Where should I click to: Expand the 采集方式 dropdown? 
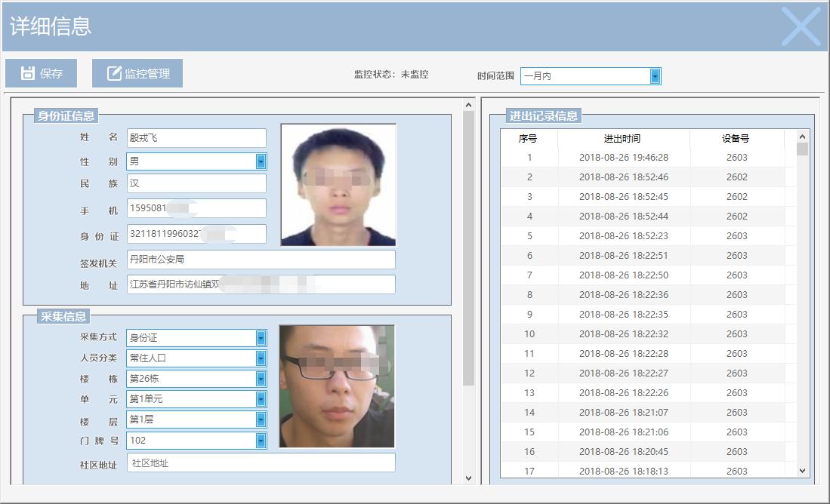click(261, 338)
